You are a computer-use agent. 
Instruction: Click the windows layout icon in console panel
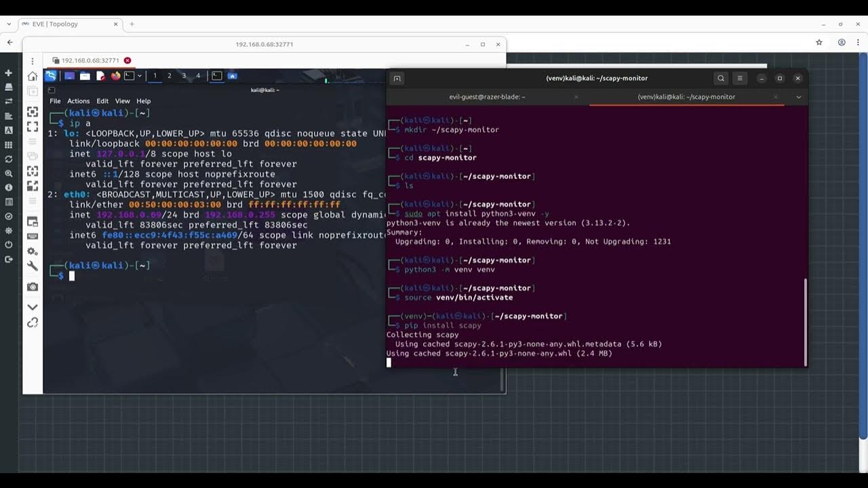tap(33, 222)
